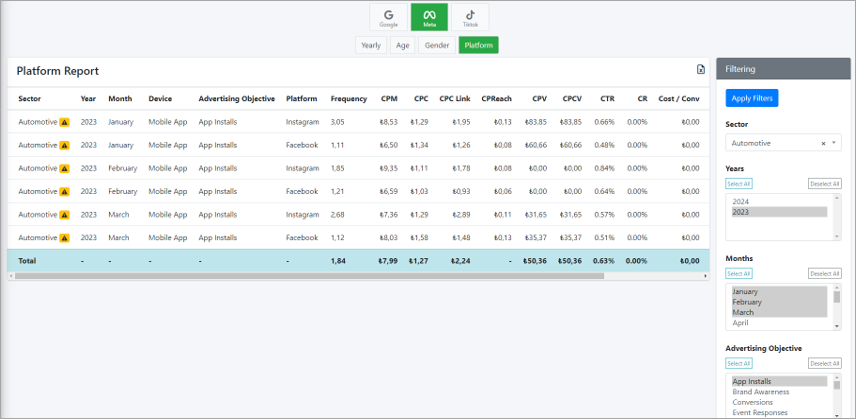Toggle Brand Awareness in Advertising Objective list
Viewport: 856px width, 419px height.
tap(760, 392)
